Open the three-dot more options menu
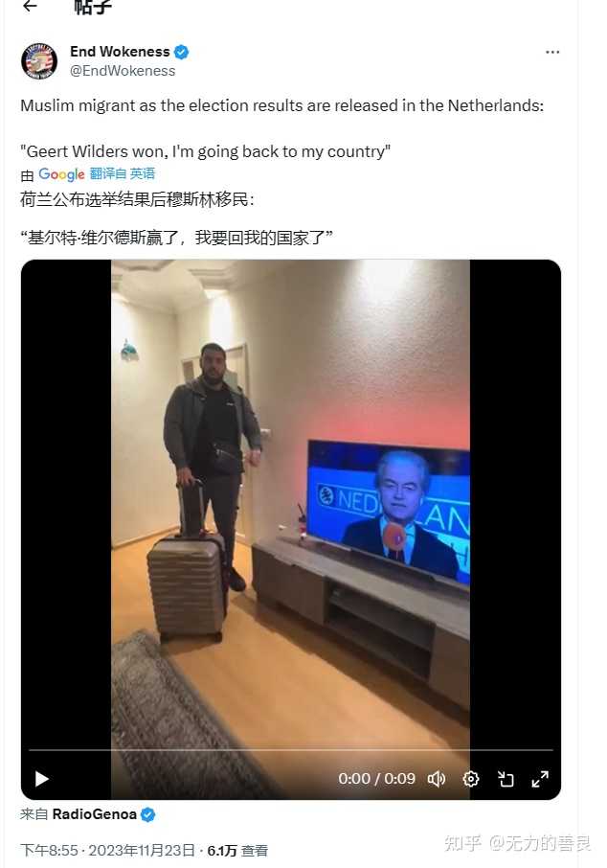Image resolution: width=607 pixels, height=868 pixels. click(551, 52)
